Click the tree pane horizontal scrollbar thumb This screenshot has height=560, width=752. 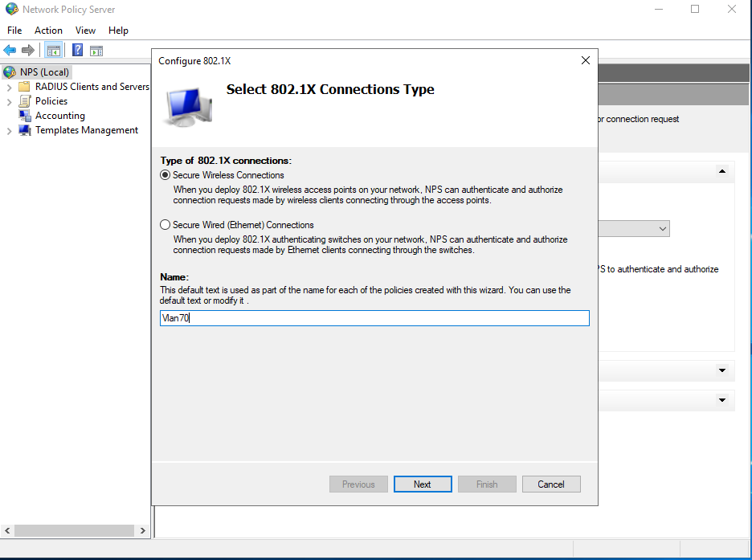tap(74, 531)
